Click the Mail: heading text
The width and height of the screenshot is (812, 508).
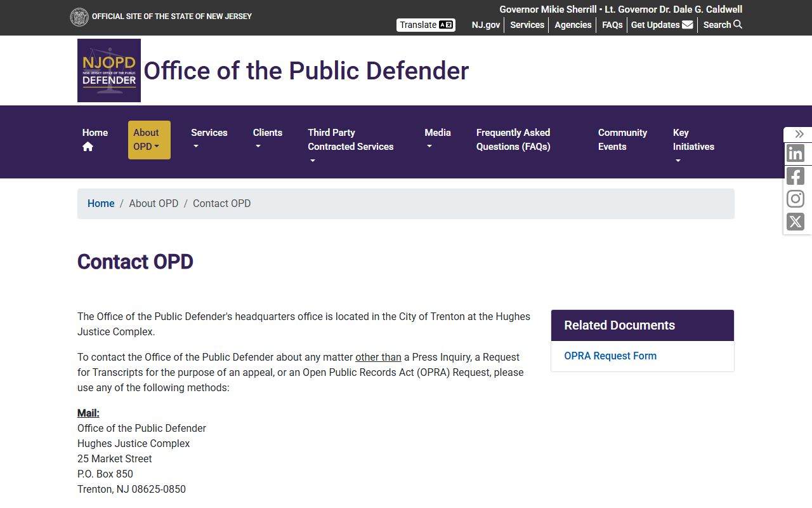[x=88, y=413]
